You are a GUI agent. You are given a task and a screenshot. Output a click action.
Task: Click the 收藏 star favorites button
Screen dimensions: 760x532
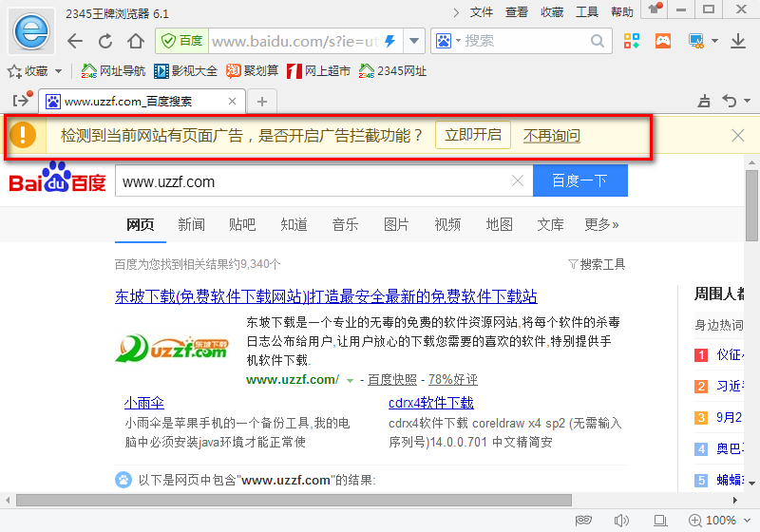click(x=28, y=71)
